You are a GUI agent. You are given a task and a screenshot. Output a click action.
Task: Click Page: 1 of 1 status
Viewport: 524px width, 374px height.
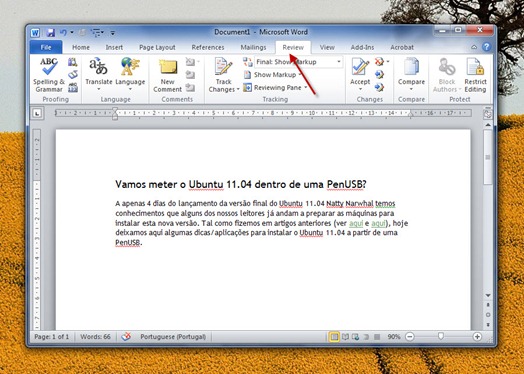pyautogui.click(x=52, y=337)
